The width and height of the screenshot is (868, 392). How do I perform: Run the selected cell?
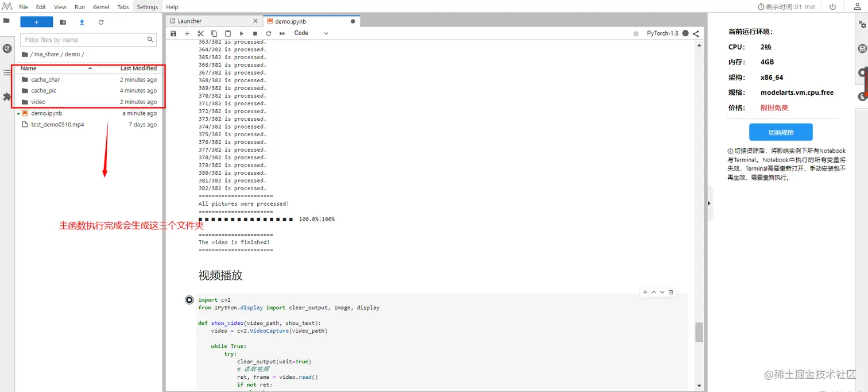click(x=242, y=33)
